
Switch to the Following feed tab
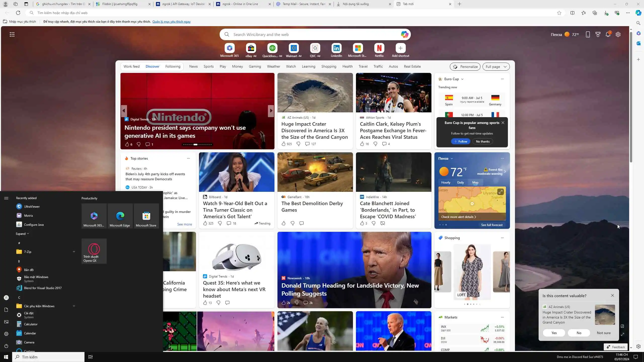click(x=173, y=66)
